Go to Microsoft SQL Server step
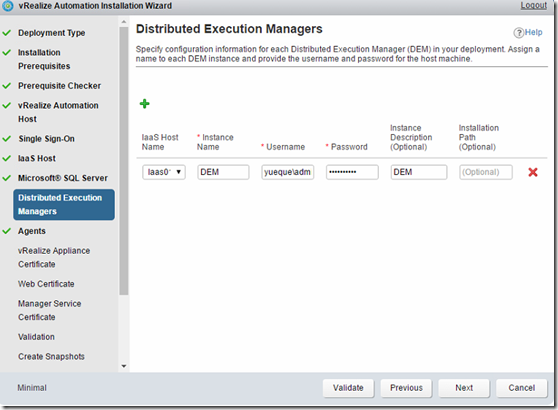Viewport: 558px width, 410px height. (63, 178)
